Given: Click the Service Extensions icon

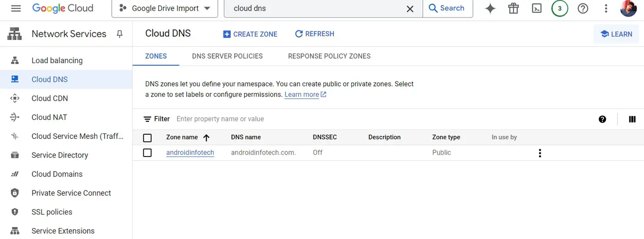Looking at the screenshot, I should pos(15,231).
